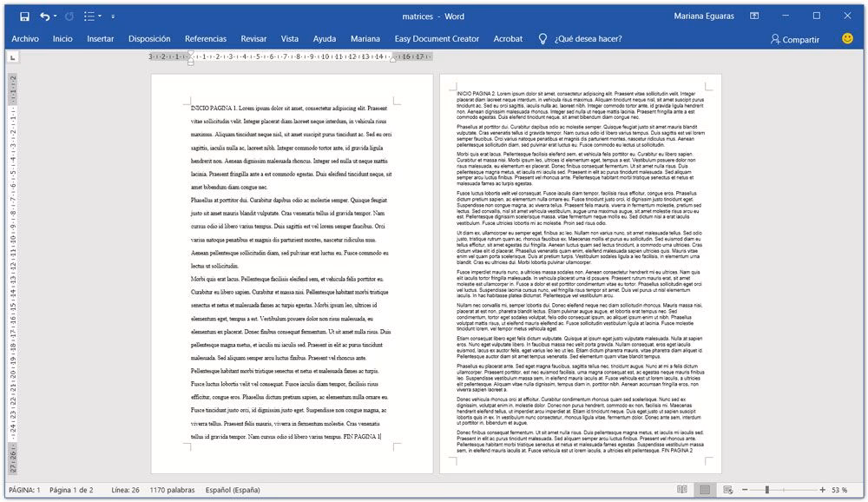Switch to Web Layout view

[x=727, y=490]
